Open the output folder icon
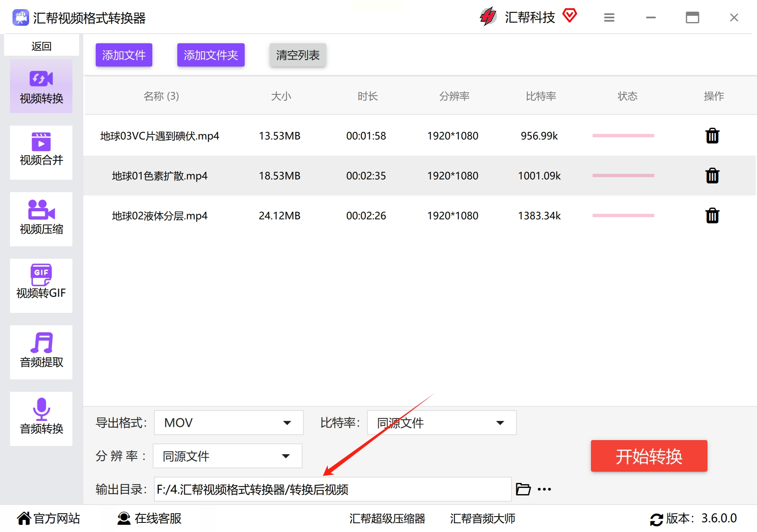The height and width of the screenshot is (532, 757). pos(523,489)
